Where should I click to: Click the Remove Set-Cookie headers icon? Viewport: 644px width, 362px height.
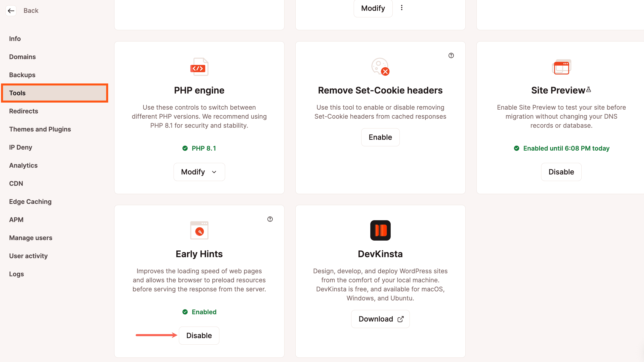pos(380,66)
